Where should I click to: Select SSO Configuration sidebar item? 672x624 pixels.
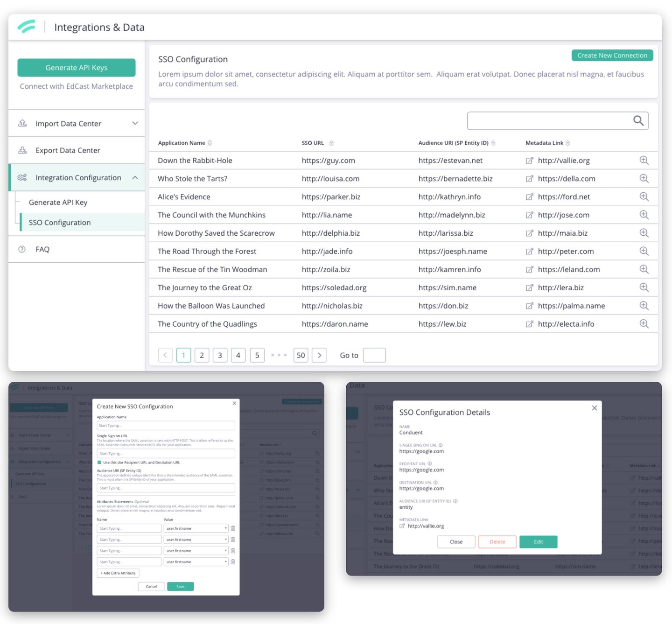click(x=60, y=223)
